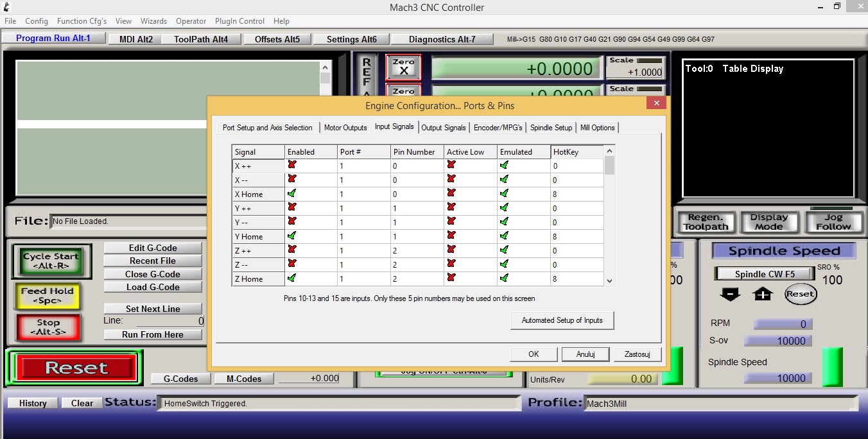The image size is (868, 439).
Task: Click down arrow on signals list scrollbar
Action: pyautogui.click(x=609, y=280)
